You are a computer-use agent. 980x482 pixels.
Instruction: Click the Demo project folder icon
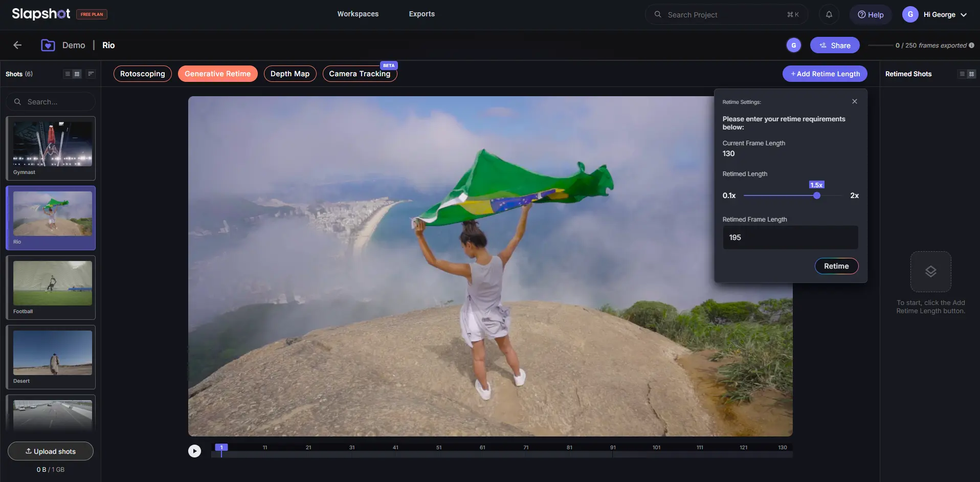tap(48, 45)
